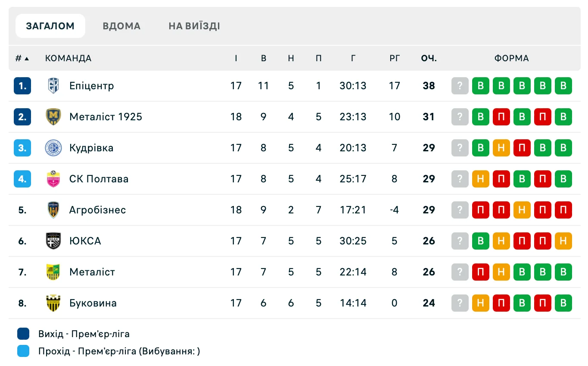The height and width of the screenshot is (366, 588).
Task: Click the Металіст 1925 club crest
Action: pyautogui.click(x=53, y=117)
